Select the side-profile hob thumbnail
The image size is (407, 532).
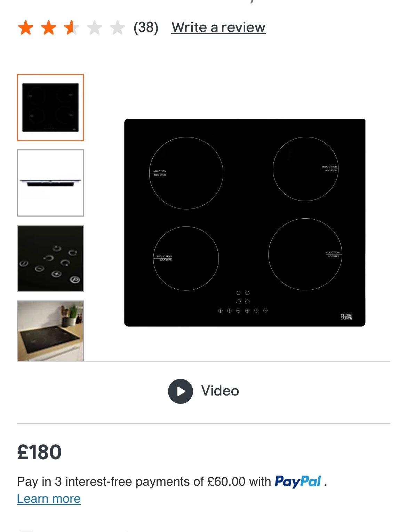pyautogui.click(x=50, y=183)
